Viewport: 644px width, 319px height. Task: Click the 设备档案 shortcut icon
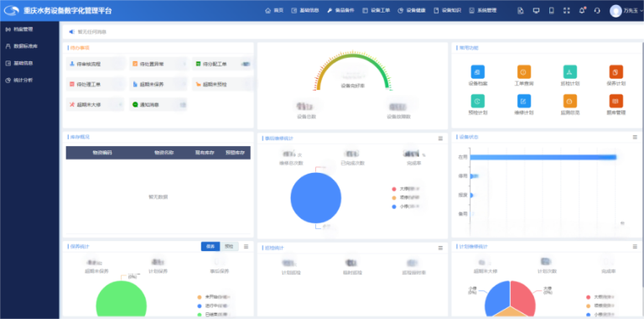pyautogui.click(x=478, y=72)
